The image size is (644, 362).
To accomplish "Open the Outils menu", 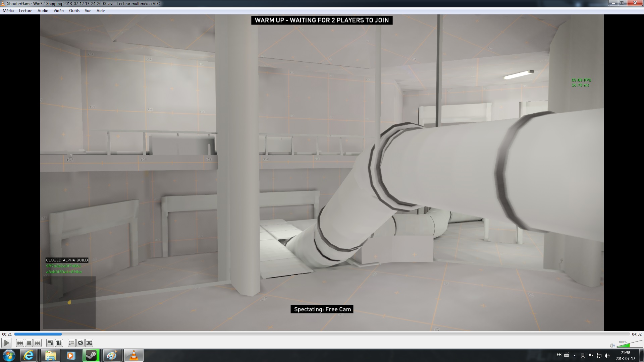I will (x=74, y=11).
